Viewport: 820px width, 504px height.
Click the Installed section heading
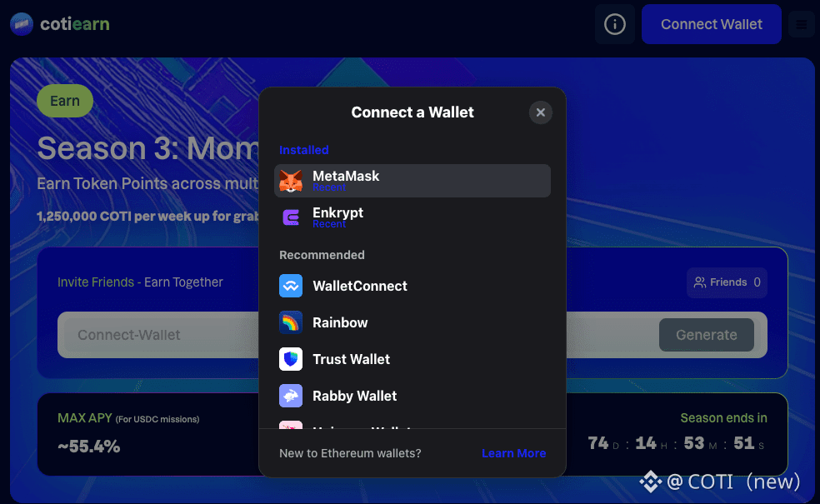[x=304, y=150]
